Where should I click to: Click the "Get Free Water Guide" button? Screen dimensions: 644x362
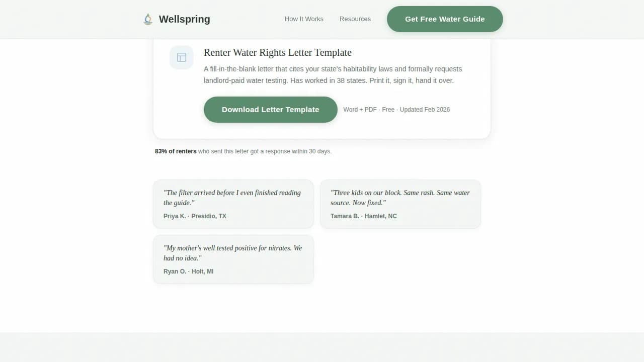point(445,19)
